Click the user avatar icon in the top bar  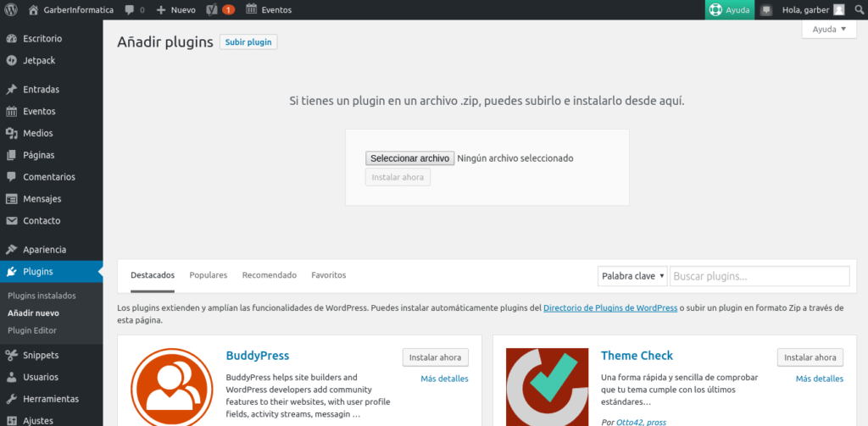click(839, 9)
